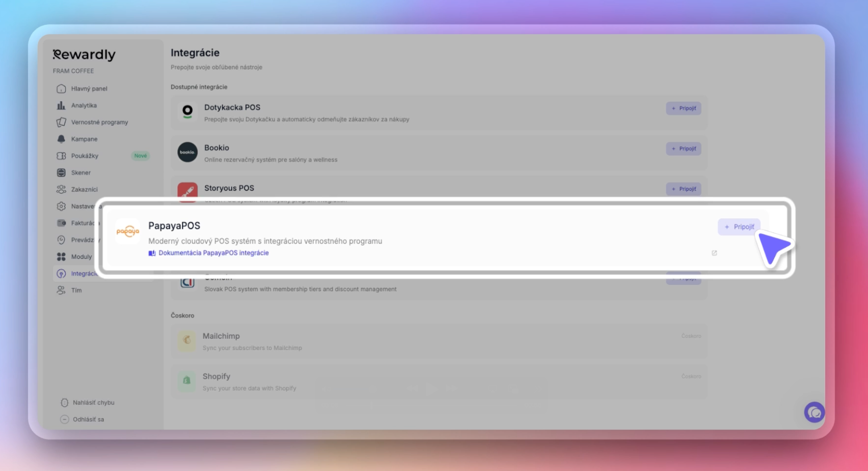Image resolution: width=868 pixels, height=471 pixels.
Task: Click the Dotykacka POS title
Action: coord(232,107)
